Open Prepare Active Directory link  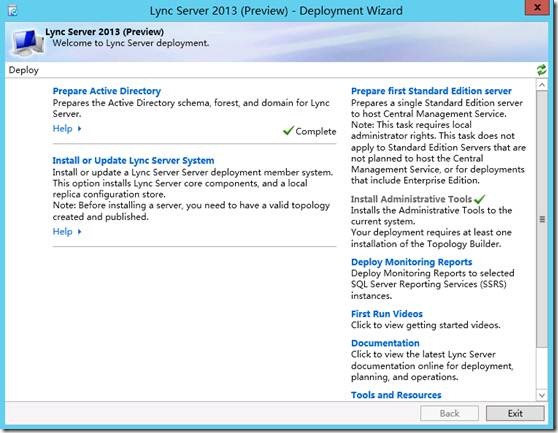tap(107, 91)
